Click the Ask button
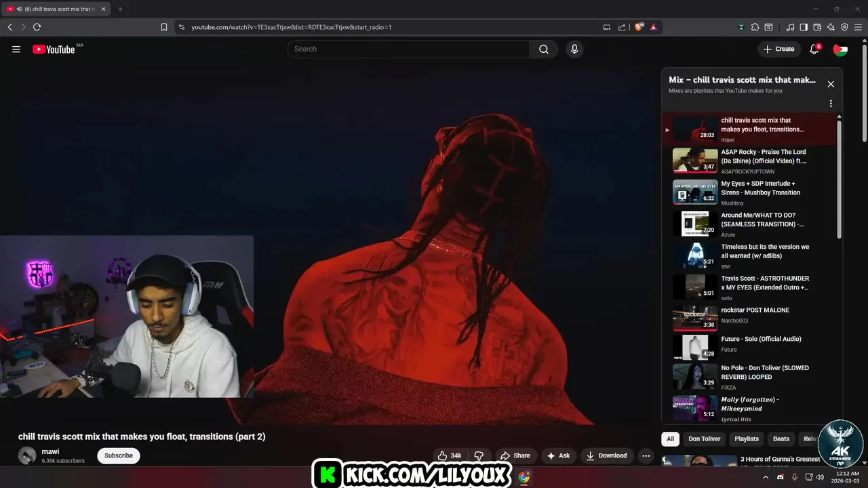Viewport: 868px width, 488px height. point(558,455)
